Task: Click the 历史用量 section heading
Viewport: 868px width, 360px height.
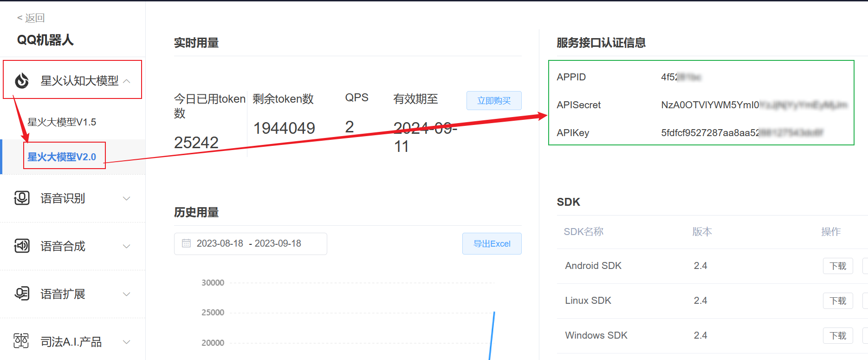Action: (x=196, y=212)
